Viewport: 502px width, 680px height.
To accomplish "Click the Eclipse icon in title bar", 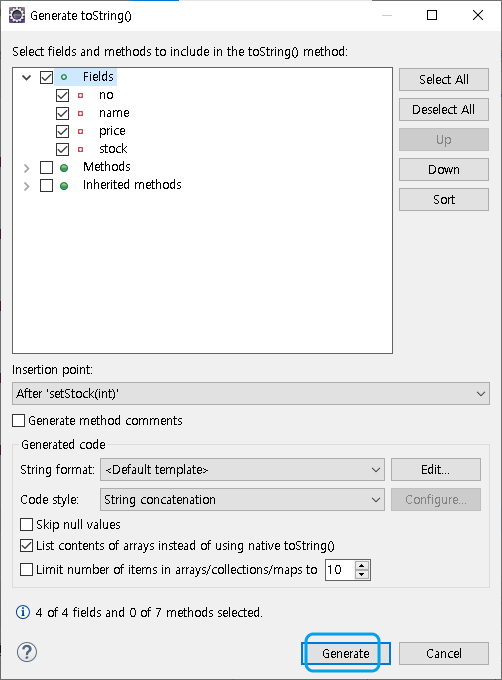I will coord(17,15).
